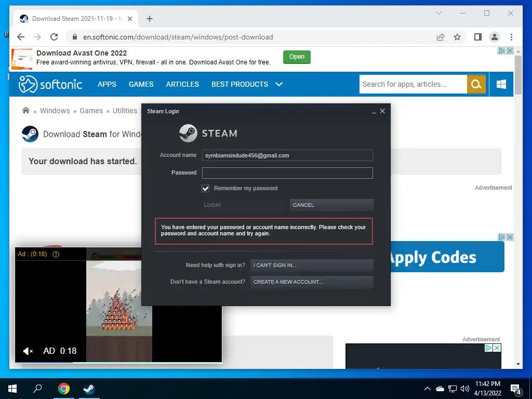Unmute the video ad speaker icon
532x399 pixels.
coord(28,351)
